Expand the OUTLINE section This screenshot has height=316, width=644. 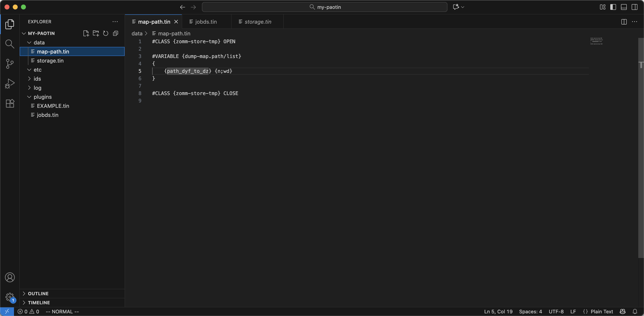[38, 294]
